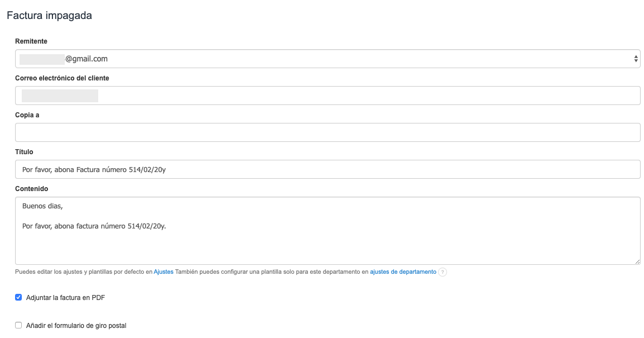Click the question mark help icon
Screen dimensions: 644x338
click(443, 272)
